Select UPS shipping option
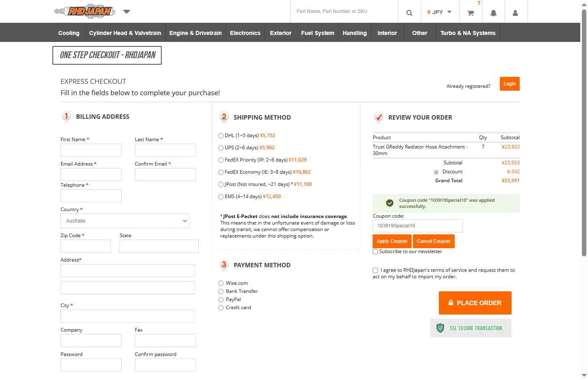Viewport: 588px width, 380px height. [221, 148]
